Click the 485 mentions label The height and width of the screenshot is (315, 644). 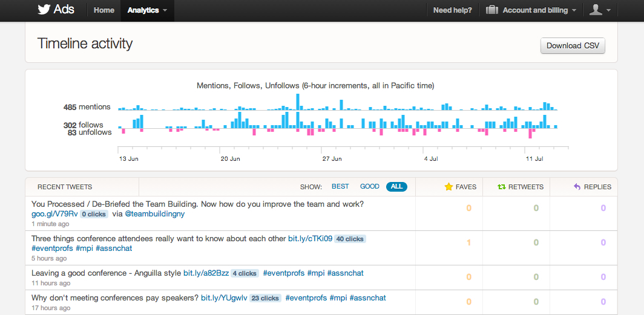coord(87,107)
